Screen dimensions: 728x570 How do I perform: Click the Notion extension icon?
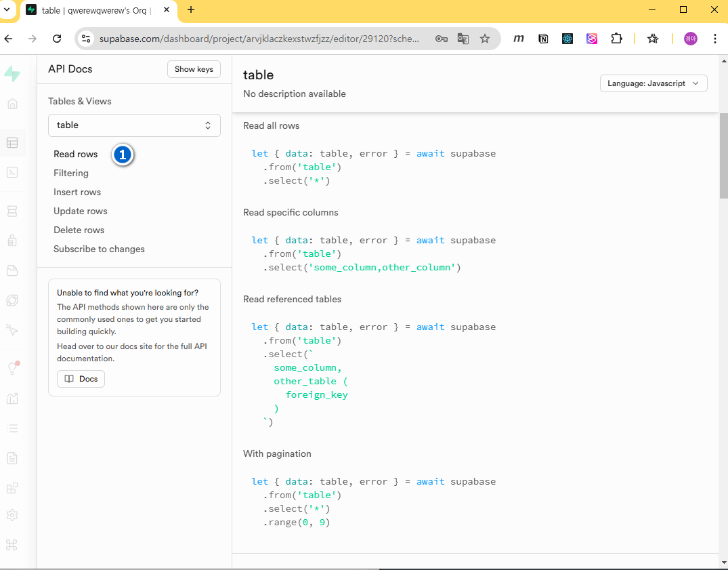pos(543,39)
